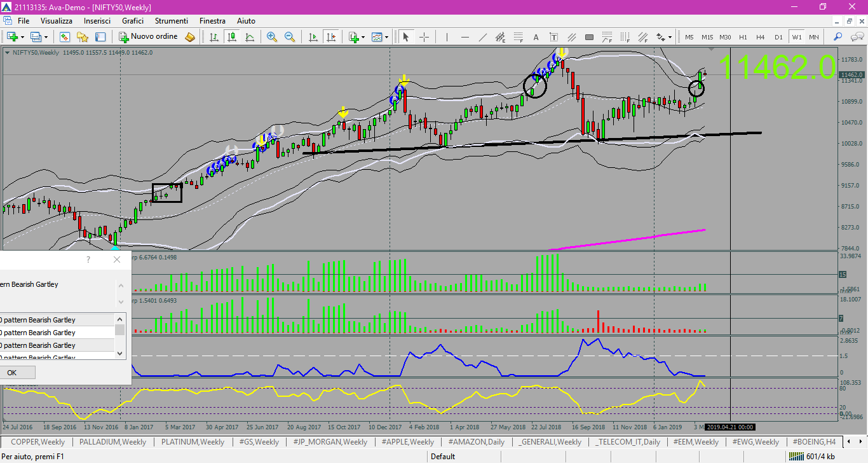Switch to #APPLE,Weekly chart tab

[407, 441]
